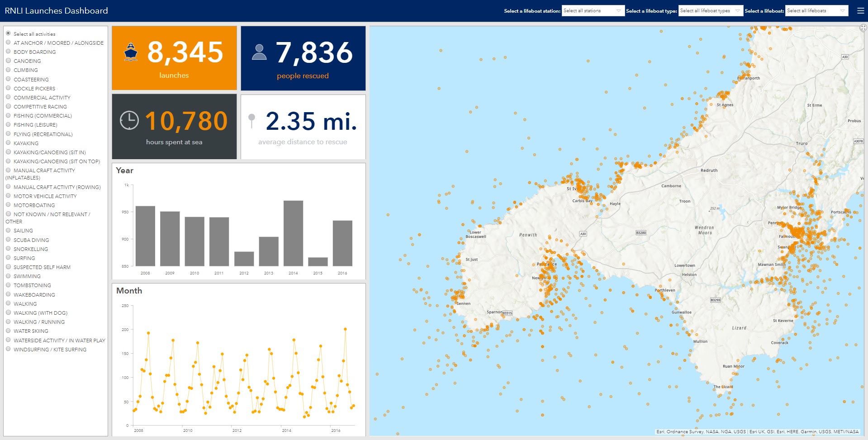This screenshot has width=868, height=440.
Task: Click the 2009 bar in Year chart
Action: click(x=170, y=239)
